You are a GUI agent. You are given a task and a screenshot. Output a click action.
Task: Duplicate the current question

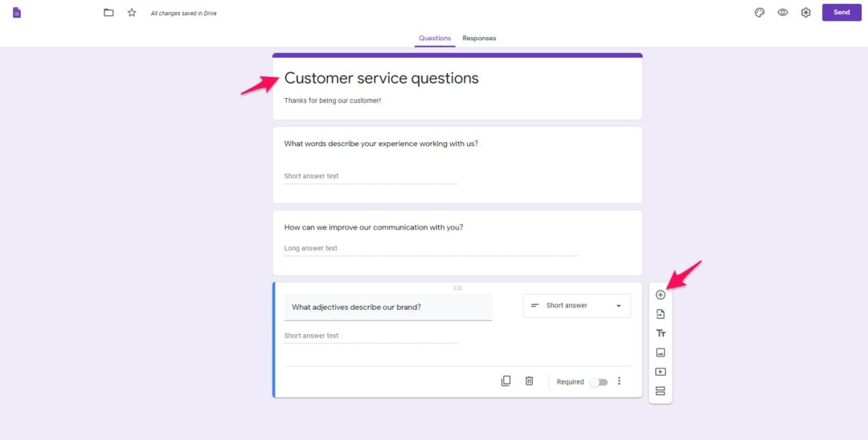(506, 381)
